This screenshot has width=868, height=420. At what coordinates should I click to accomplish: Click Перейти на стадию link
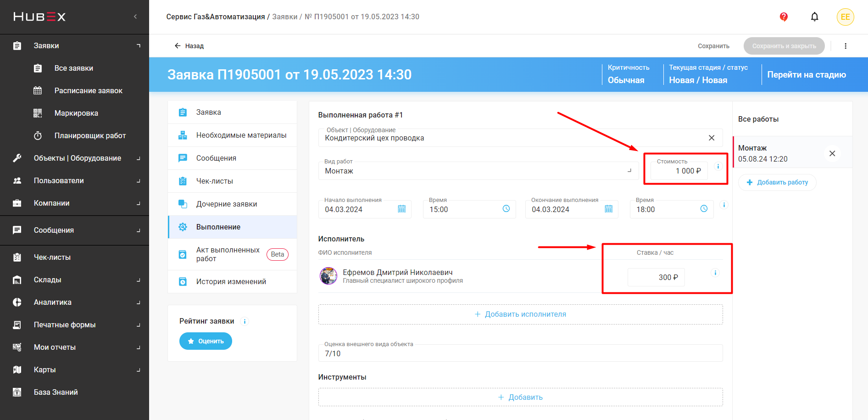coord(806,74)
